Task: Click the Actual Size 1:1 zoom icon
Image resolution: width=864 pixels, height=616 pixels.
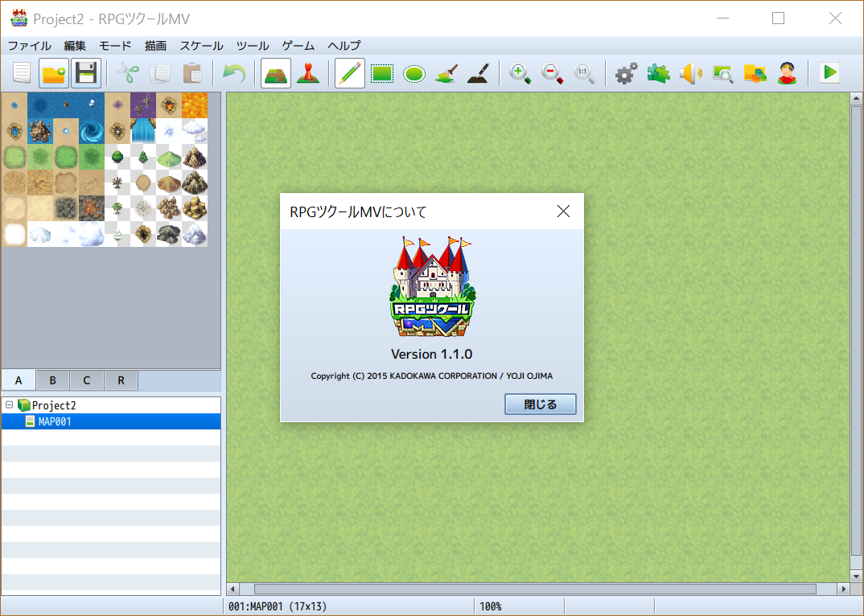Action: tap(584, 73)
